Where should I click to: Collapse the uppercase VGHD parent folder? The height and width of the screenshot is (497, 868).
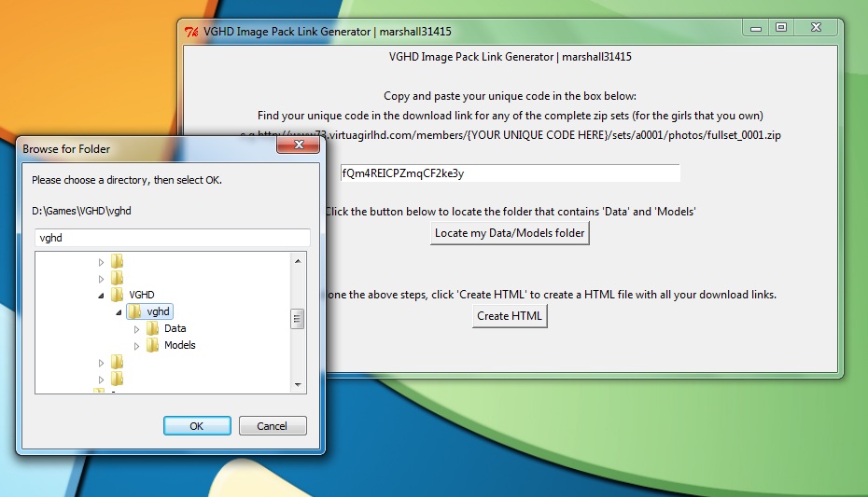click(102, 295)
